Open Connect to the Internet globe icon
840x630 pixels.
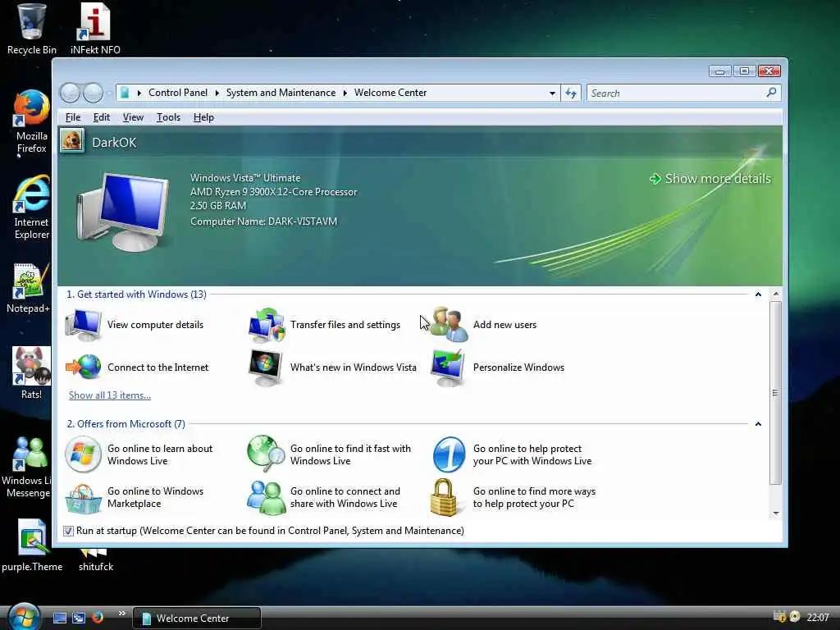point(83,367)
